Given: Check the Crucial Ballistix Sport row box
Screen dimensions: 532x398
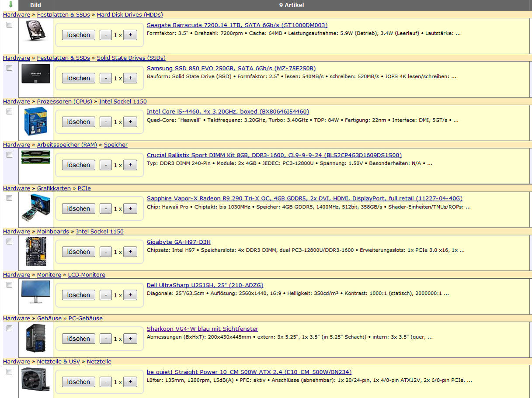Looking at the screenshot, I should click(x=10, y=155).
